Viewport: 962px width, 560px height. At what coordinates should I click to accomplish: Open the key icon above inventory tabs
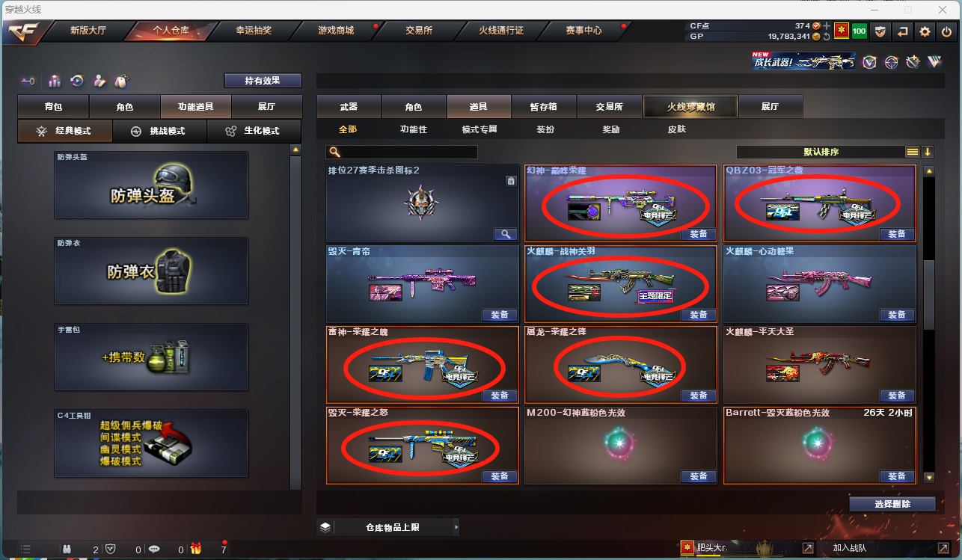click(28, 81)
